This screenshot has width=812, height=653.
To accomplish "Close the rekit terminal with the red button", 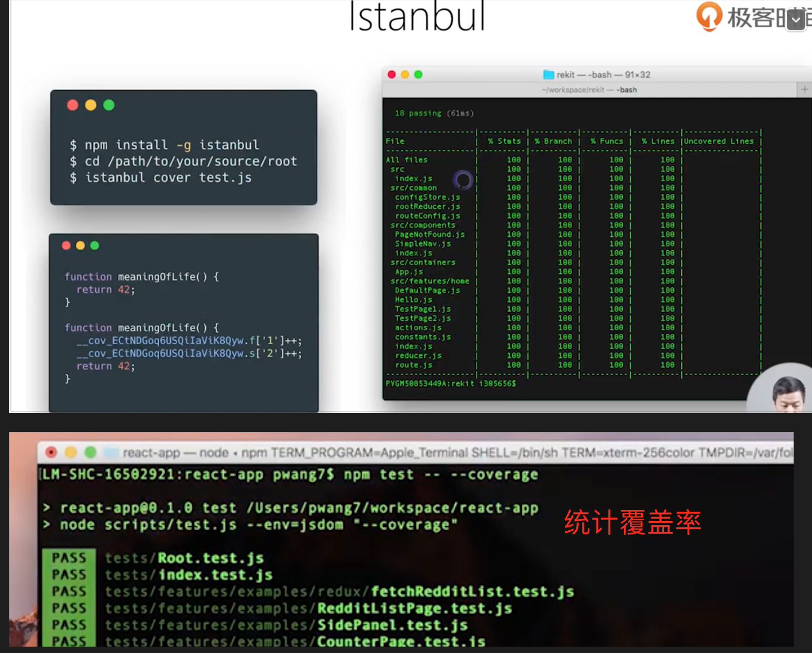I will pyautogui.click(x=392, y=75).
